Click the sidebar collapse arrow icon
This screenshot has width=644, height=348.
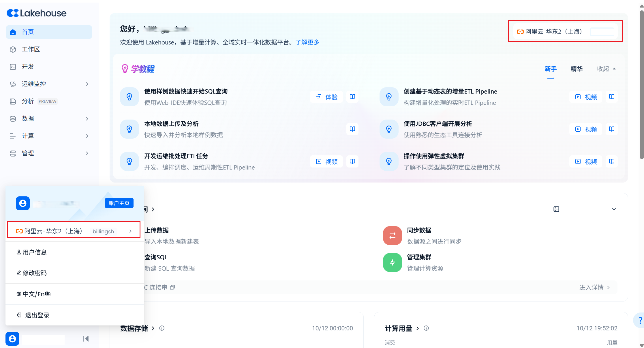(x=86, y=339)
